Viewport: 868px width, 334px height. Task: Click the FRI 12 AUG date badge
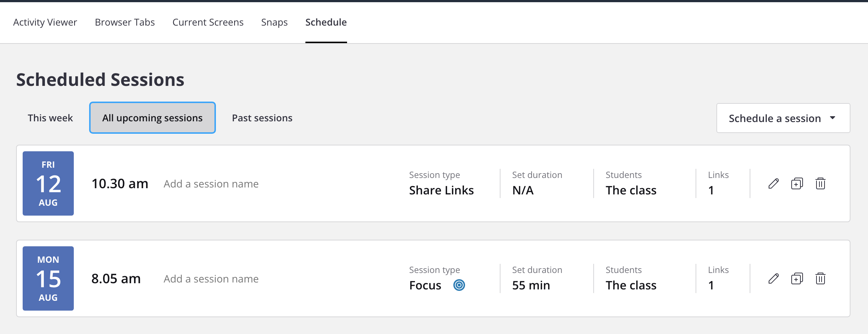[48, 183]
